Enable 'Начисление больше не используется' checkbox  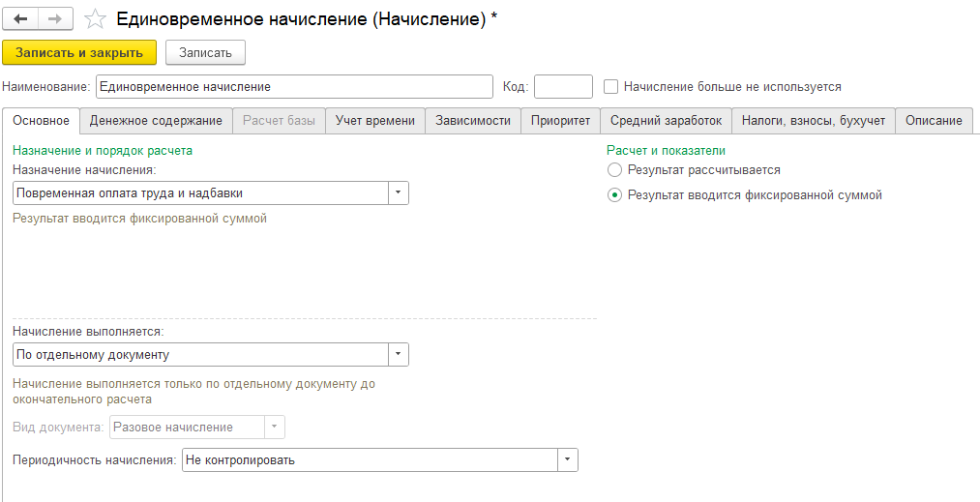[610, 87]
